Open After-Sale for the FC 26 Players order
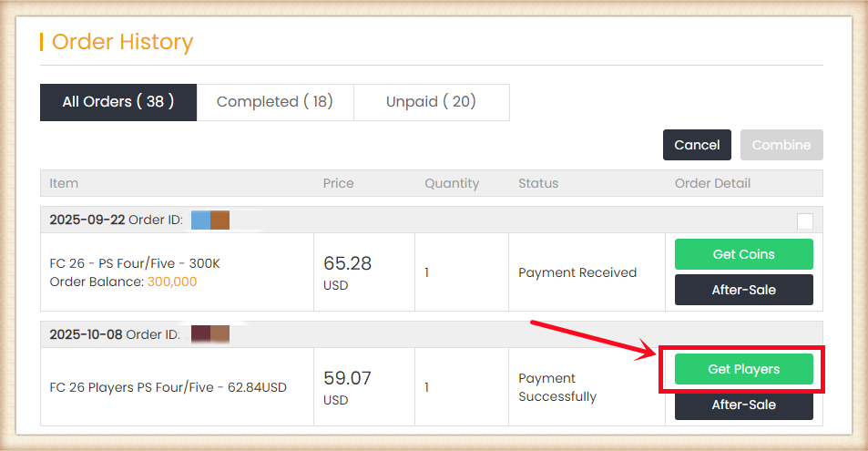The width and height of the screenshot is (868, 451). point(743,405)
